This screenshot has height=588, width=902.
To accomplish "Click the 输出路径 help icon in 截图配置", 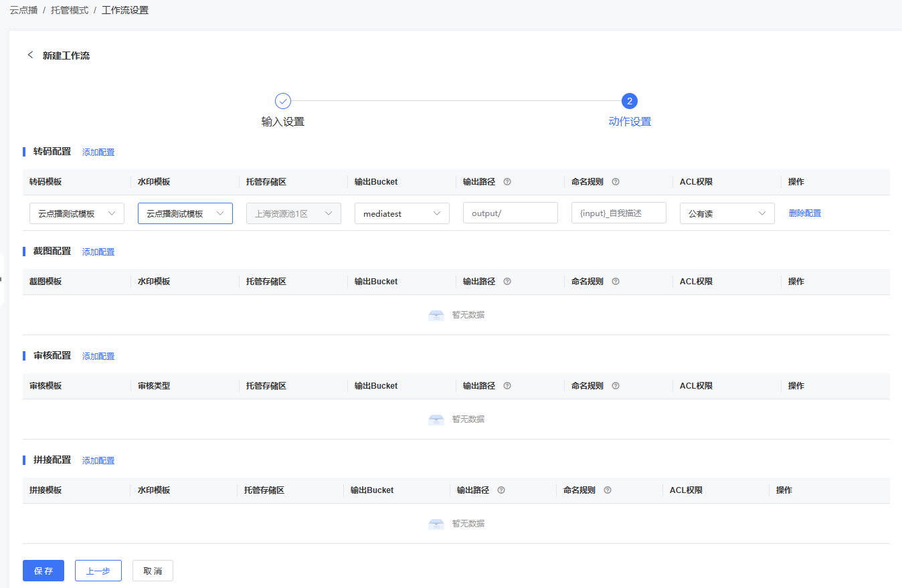I will click(x=507, y=282).
